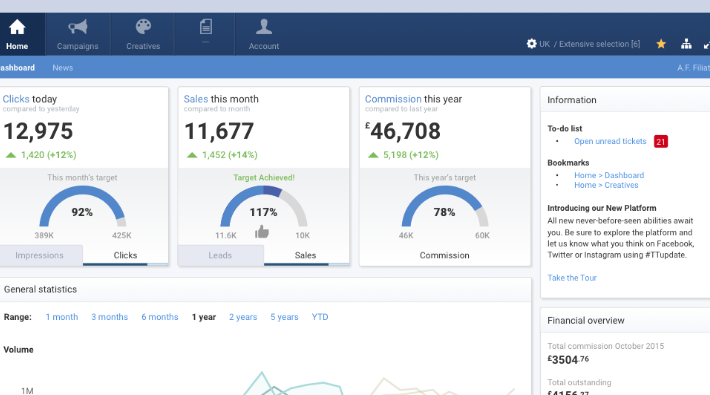This screenshot has width=710, height=395.
Task: Click the £46,708 commission value
Action: coord(403,131)
